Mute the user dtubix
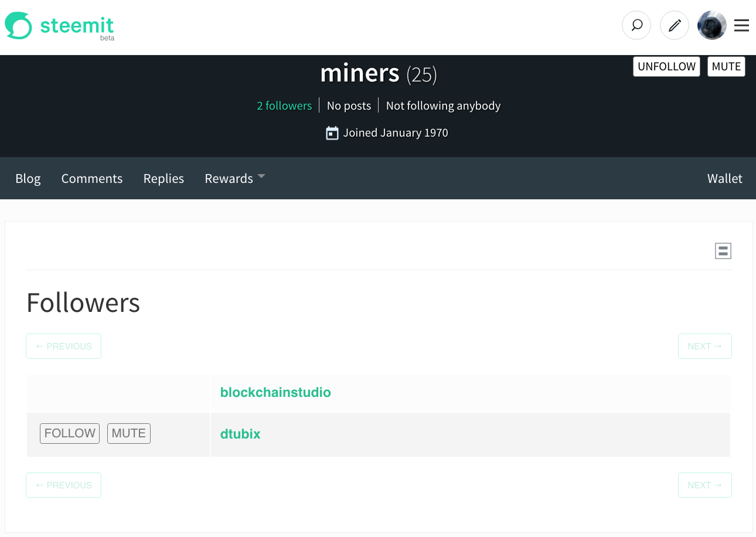756x537 pixels. coord(129,433)
